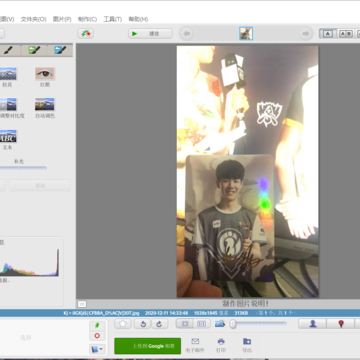Image resolution: width=360 pixels, height=360 pixels.
Task: Rotate the photo counter-clockwise
Action: tap(143, 324)
